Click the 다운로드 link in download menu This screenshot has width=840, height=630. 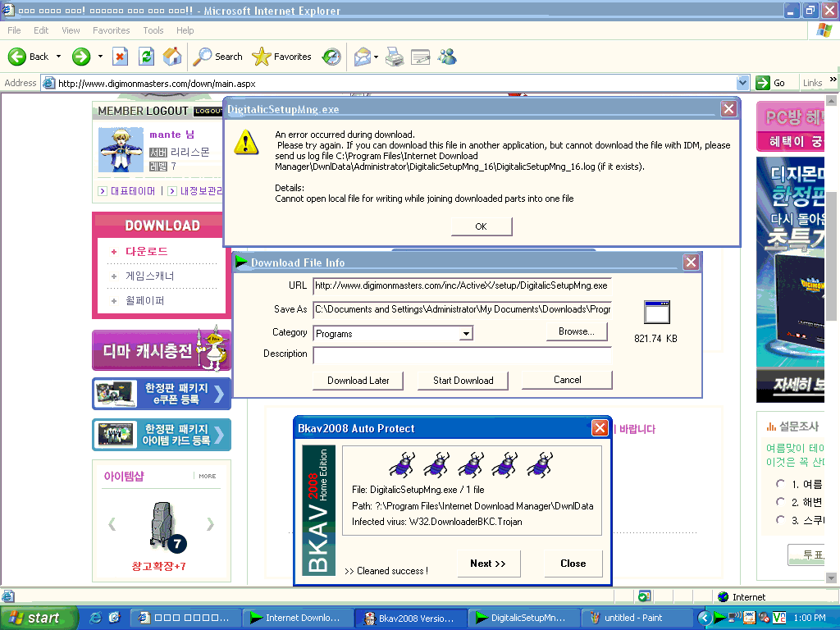(146, 251)
